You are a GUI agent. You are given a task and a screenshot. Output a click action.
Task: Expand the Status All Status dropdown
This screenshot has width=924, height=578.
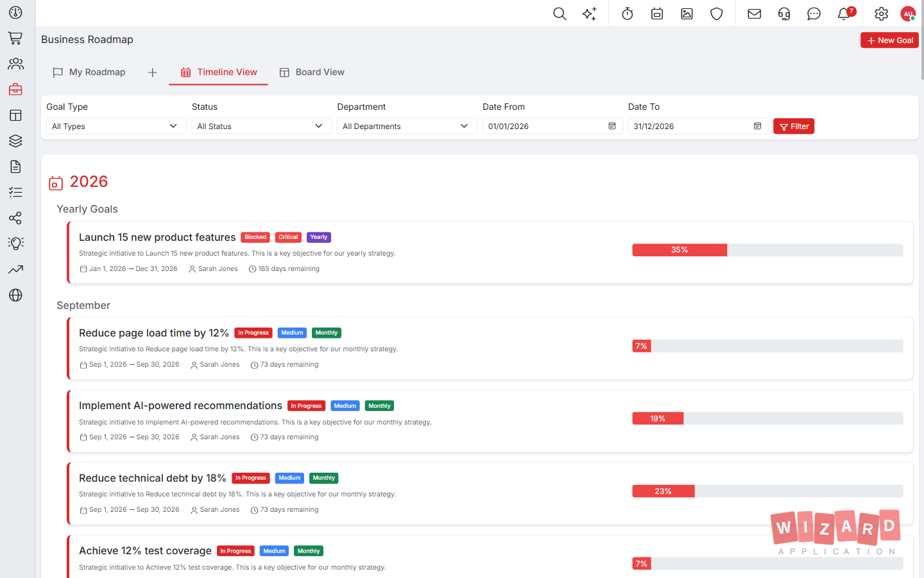click(x=261, y=126)
